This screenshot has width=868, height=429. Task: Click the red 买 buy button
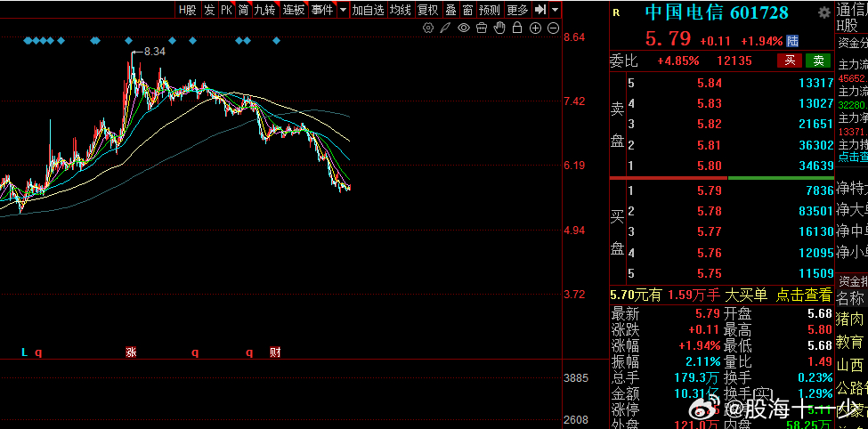tap(790, 61)
